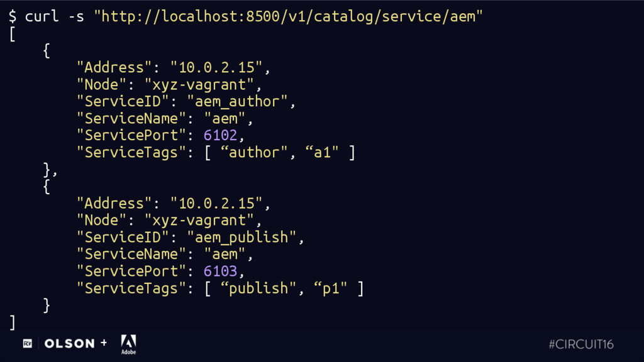Click the localhost catalog service URL
This screenshot has height=362, width=644.
click(x=288, y=16)
